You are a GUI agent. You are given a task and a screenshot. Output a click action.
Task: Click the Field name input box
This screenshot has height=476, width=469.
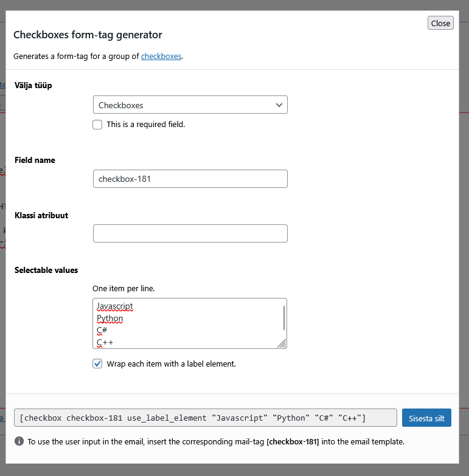pos(190,179)
